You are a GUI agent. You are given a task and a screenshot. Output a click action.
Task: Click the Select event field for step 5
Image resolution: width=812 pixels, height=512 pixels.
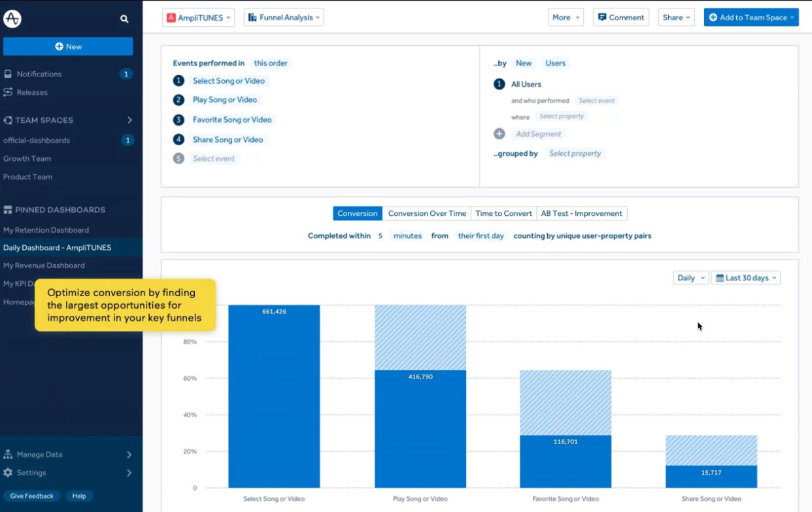[214, 158]
